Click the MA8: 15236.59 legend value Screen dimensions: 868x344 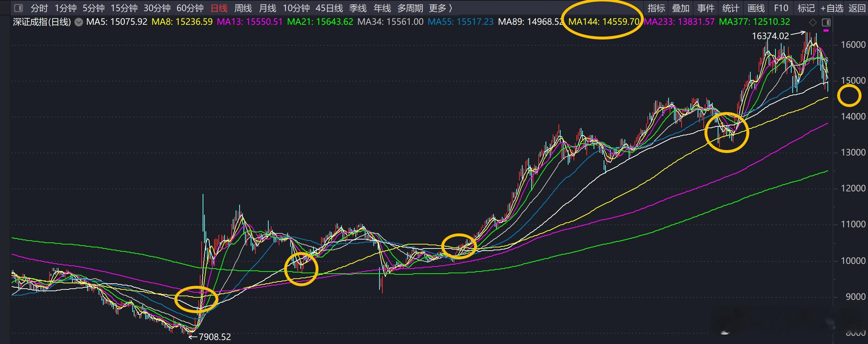(x=182, y=22)
